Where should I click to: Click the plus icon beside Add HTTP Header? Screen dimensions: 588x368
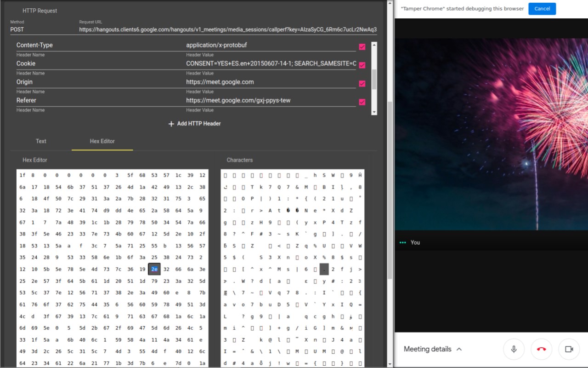tap(171, 124)
